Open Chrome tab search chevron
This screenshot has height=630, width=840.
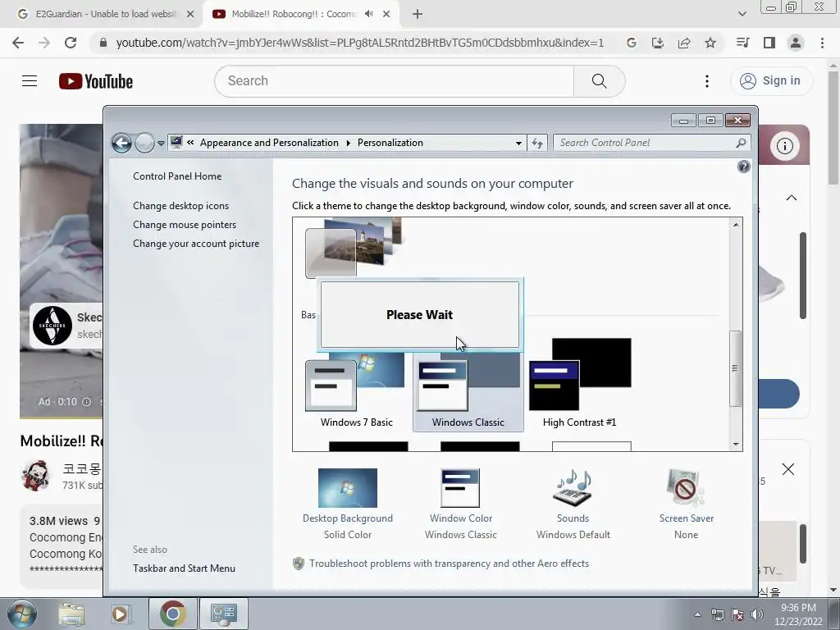(742, 14)
